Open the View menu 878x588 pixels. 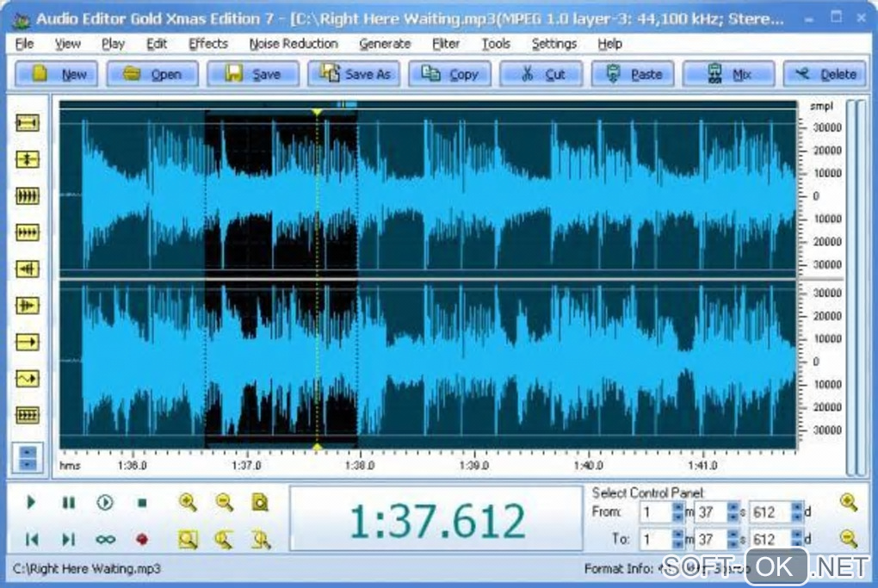[68, 44]
